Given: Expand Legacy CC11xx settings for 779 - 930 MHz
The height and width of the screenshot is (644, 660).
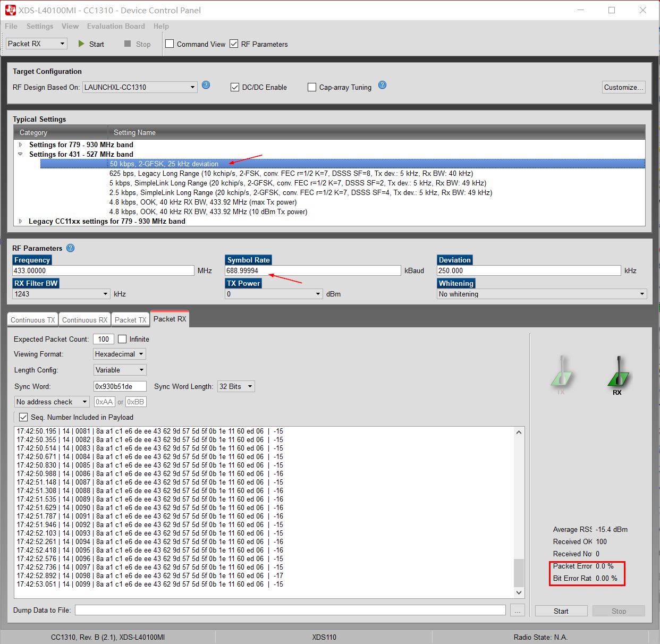Looking at the screenshot, I should 21,221.
